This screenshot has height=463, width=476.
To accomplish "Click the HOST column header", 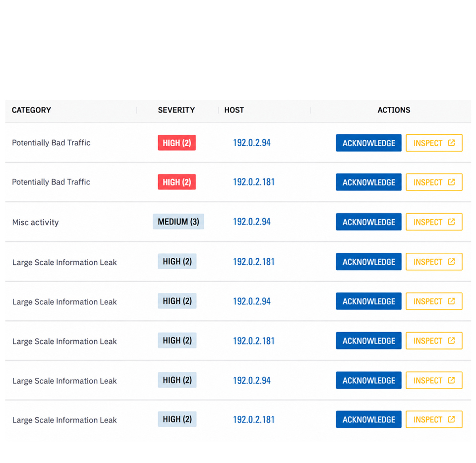I will [x=234, y=110].
